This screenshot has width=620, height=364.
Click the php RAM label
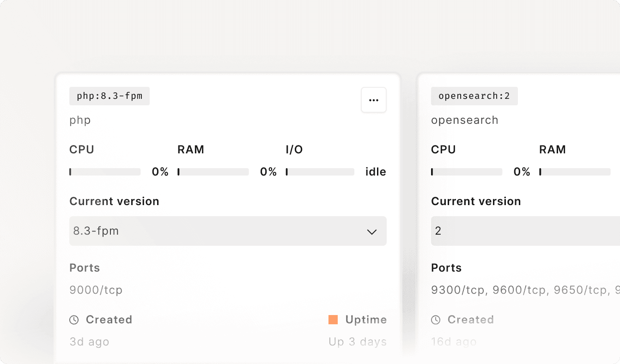pyautogui.click(x=191, y=150)
